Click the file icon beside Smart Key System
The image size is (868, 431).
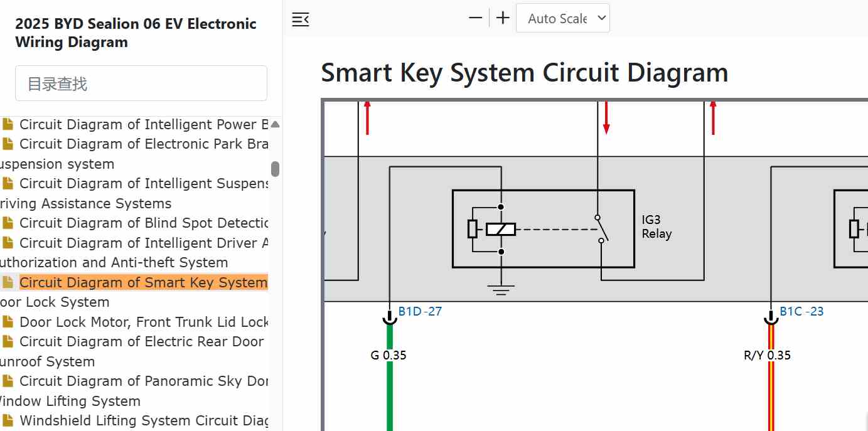click(8, 282)
